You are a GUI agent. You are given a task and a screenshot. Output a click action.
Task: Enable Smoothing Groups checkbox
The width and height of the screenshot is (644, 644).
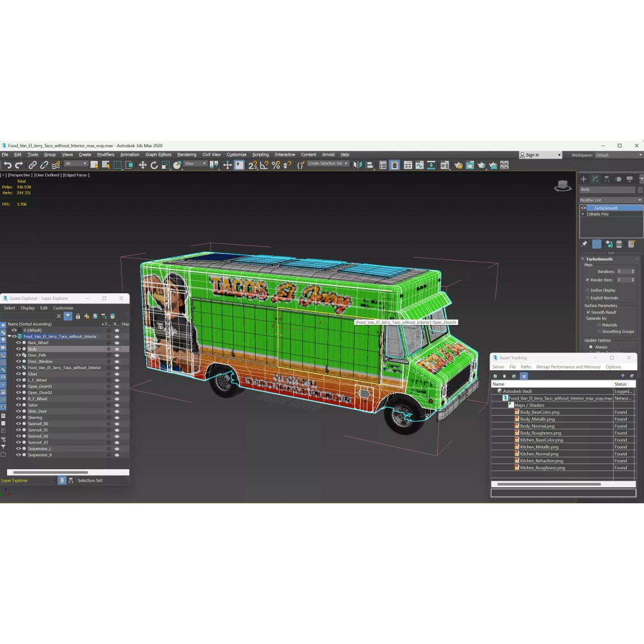coord(599,332)
